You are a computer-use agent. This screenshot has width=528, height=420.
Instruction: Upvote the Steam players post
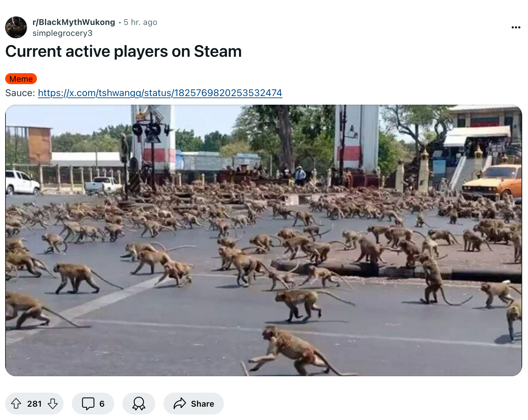[16, 404]
